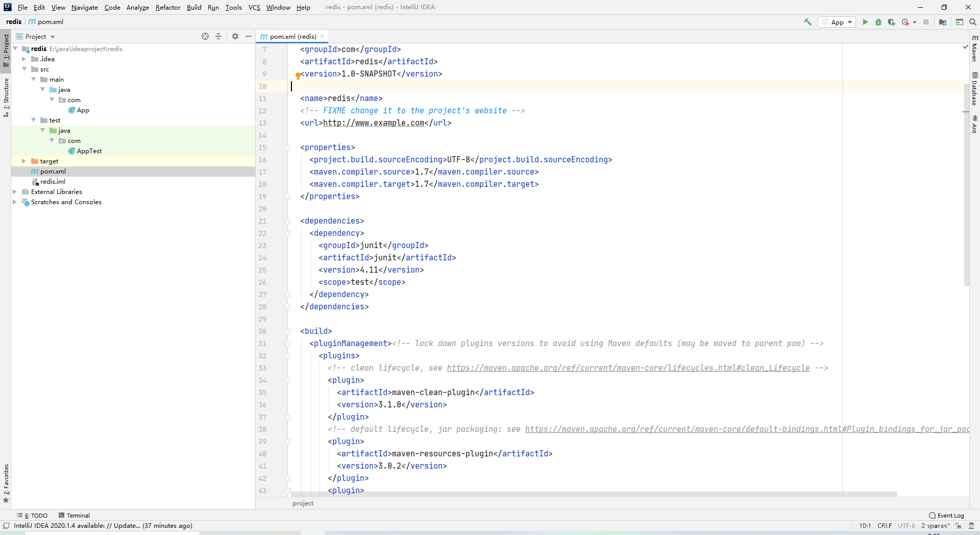Screen dimensions: 980x535
Task: Open the VCS menu
Action: point(254,7)
